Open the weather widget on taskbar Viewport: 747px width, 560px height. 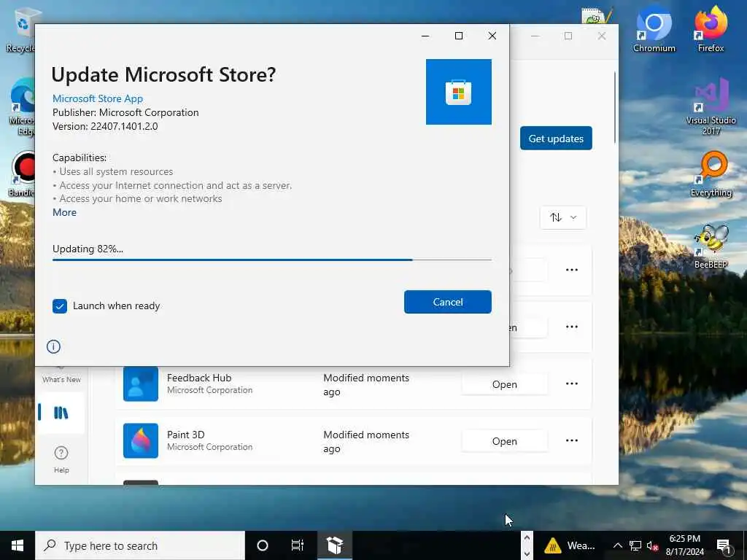[570, 545]
